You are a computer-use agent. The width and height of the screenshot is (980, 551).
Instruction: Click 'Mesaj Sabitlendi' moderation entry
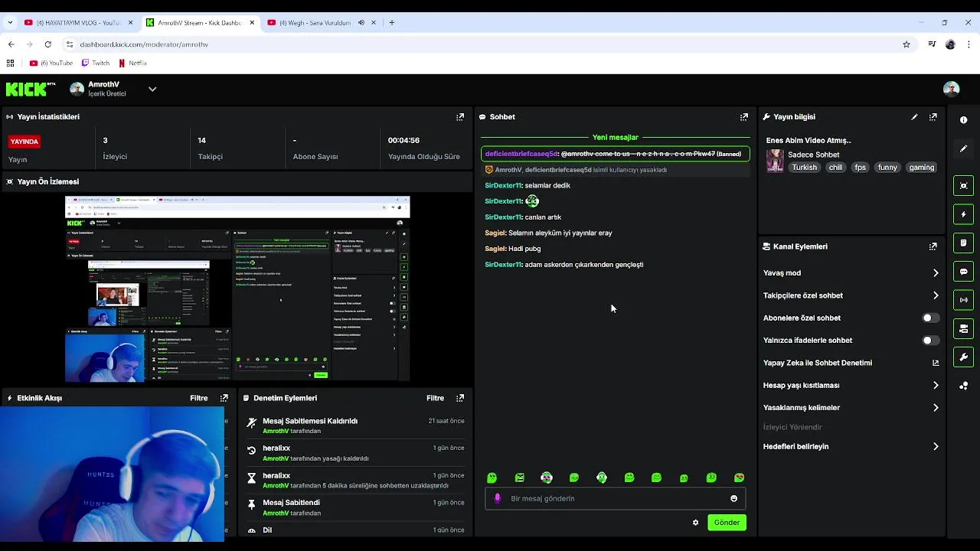(x=356, y=507)
